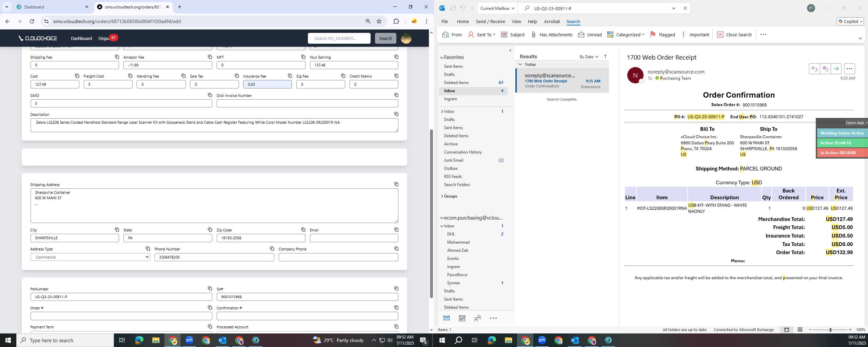Open the Synnex folder

click(453, 283)
